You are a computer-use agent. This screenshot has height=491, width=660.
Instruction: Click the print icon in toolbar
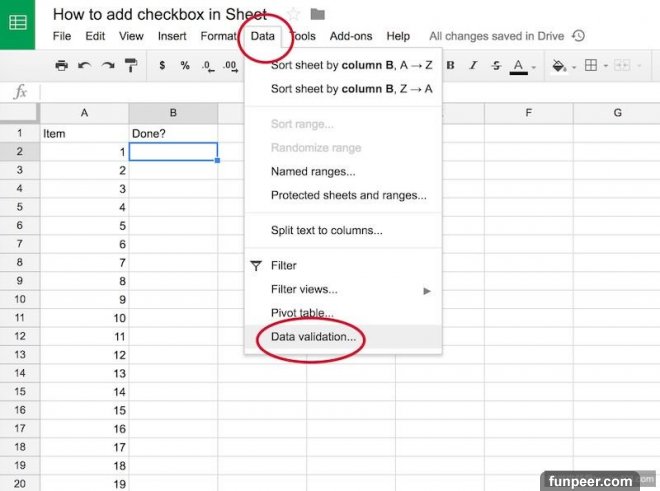tap(62, 66)
